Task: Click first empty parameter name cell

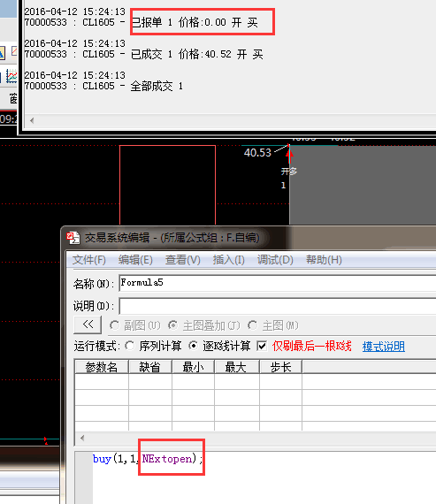Action: click(102, 381)
